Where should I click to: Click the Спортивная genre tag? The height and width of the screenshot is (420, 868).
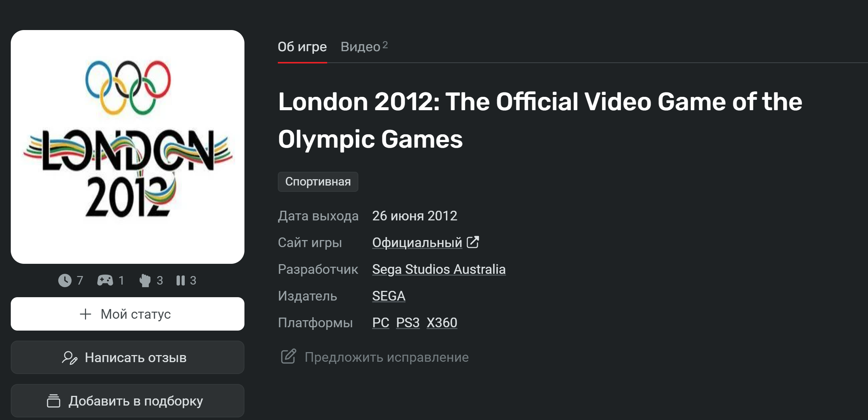tap(318, 182)
